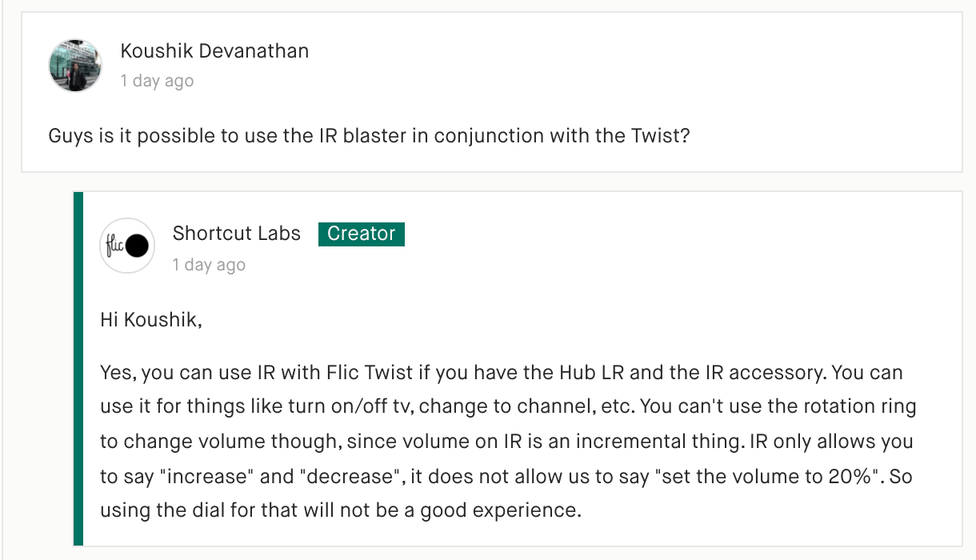
Task: Click the green vertical bar beside the reply
Action: click(x=78, y=368)
